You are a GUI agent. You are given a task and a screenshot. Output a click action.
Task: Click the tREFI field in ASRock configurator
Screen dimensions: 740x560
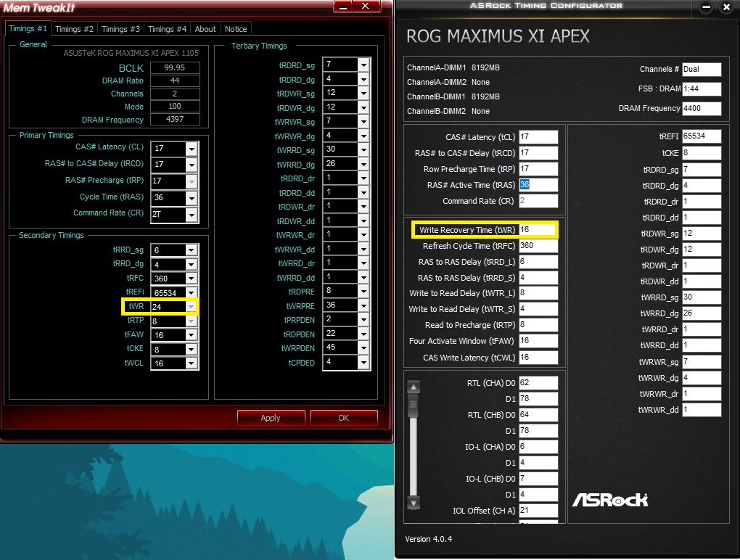[702, 136]
